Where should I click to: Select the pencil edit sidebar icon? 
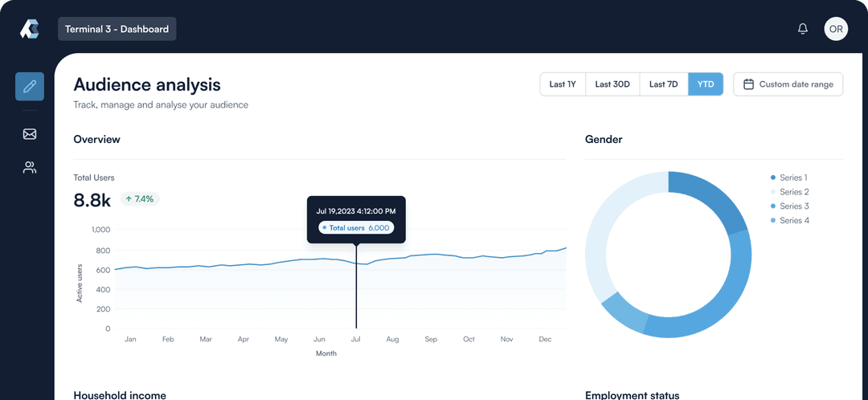coord(30,86)
